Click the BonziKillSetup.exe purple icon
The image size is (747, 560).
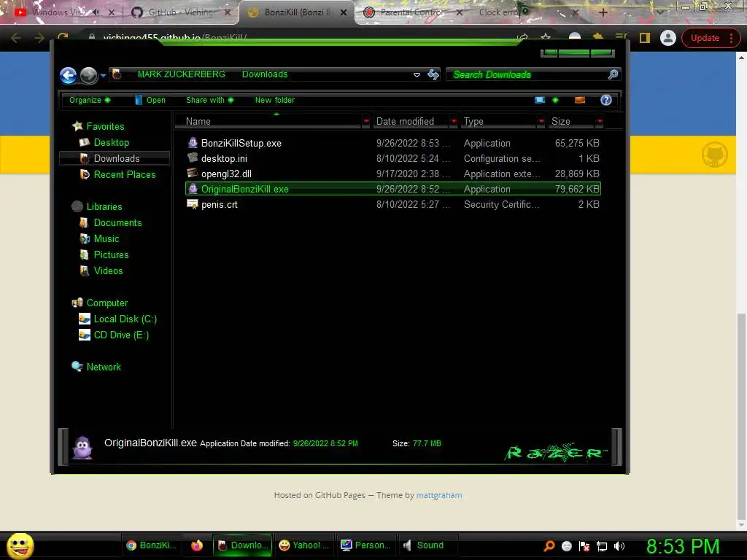click(x=193, y=143)
